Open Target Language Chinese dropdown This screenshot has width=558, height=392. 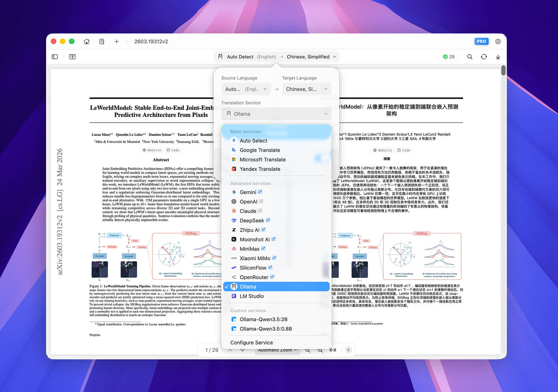[x=307, y=89]
